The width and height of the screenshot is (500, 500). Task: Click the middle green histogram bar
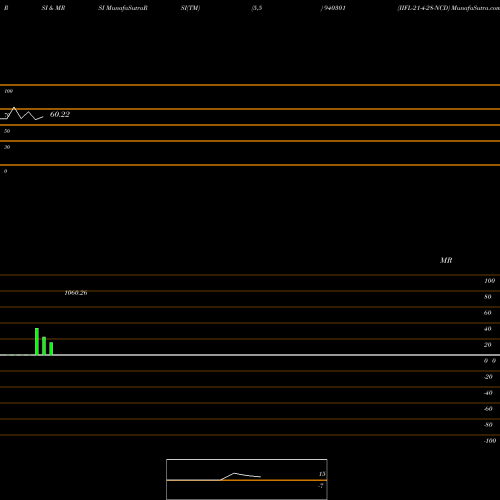coord(44,346)
